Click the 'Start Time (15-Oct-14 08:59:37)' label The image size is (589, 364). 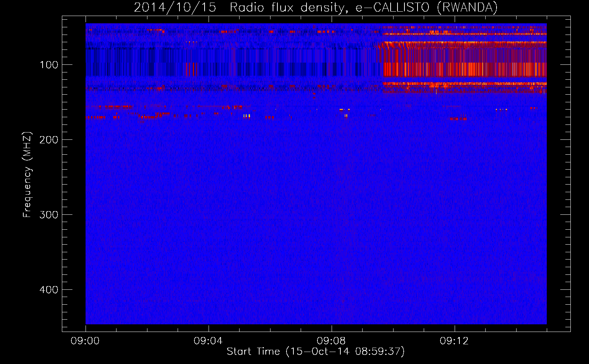click(316, 352)
